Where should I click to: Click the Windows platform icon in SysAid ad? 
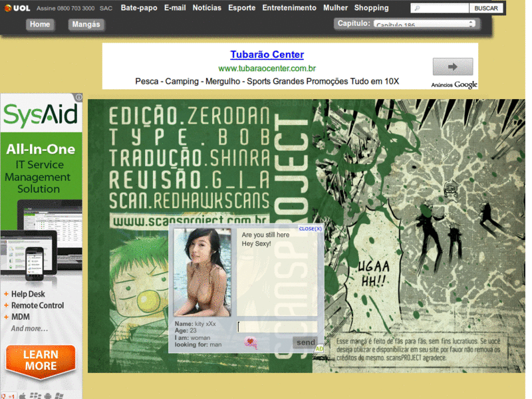tap(59, 396)
